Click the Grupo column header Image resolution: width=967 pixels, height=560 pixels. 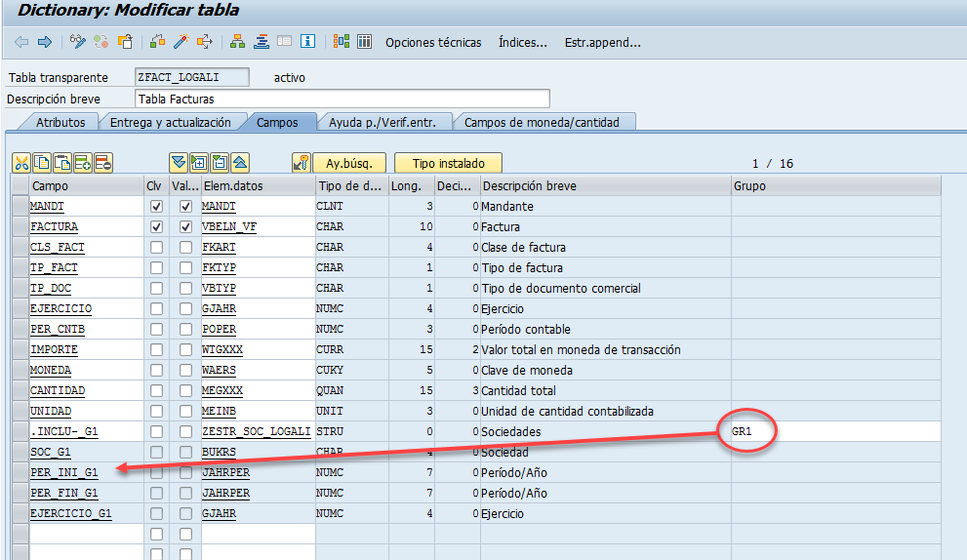836,185
